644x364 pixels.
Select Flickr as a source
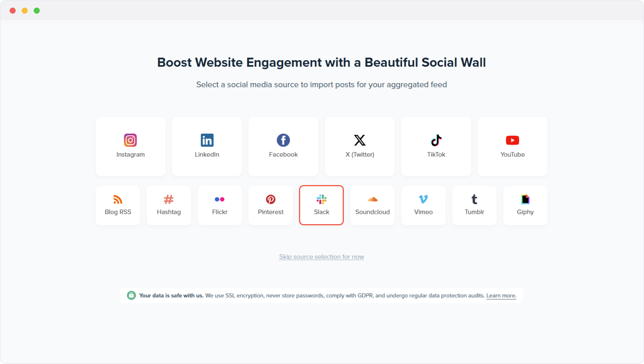click(220, 205)
